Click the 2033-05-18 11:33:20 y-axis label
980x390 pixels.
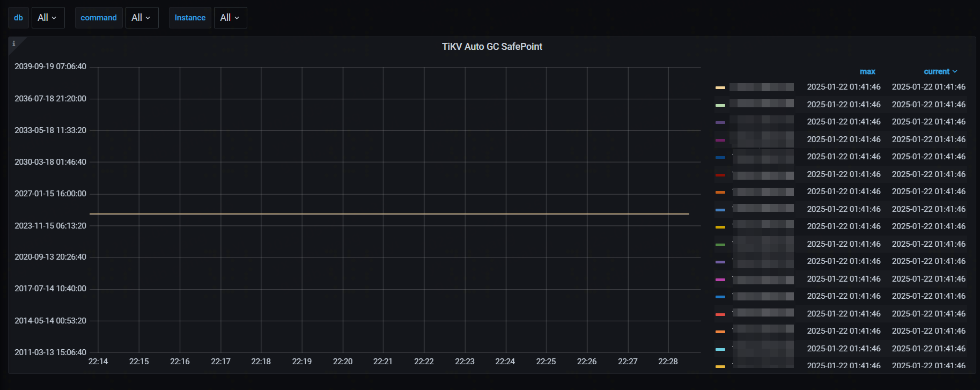pos(50,130)
